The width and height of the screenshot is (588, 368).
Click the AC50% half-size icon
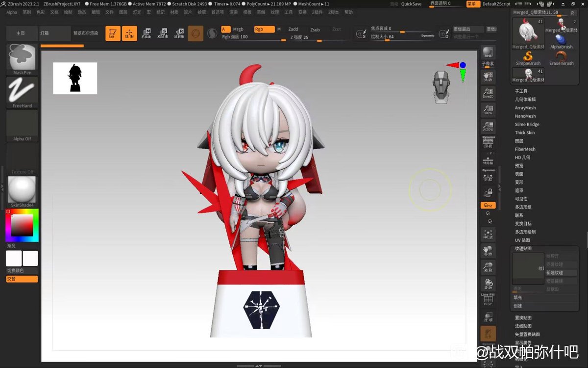pyautogui.click(x=488, y=126)
